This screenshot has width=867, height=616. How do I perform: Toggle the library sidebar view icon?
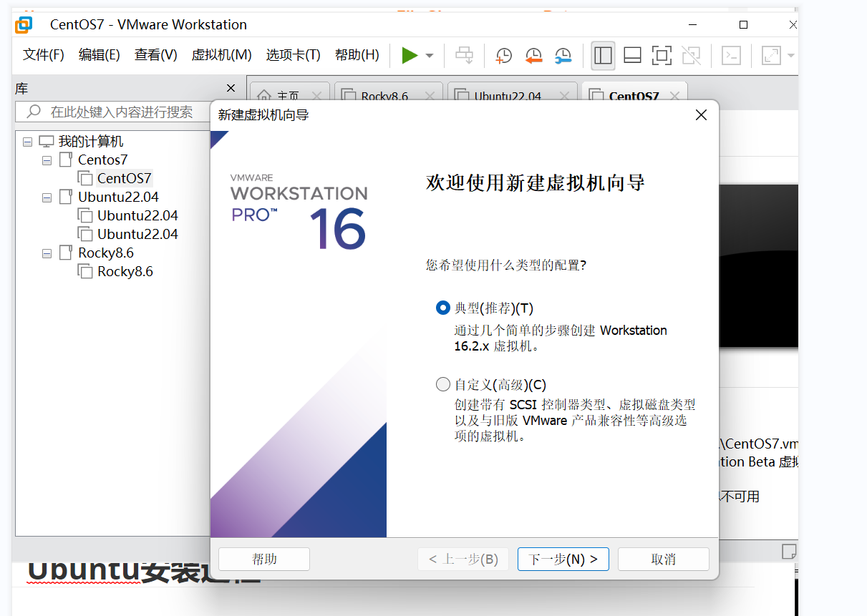click(x=603, y=55)
